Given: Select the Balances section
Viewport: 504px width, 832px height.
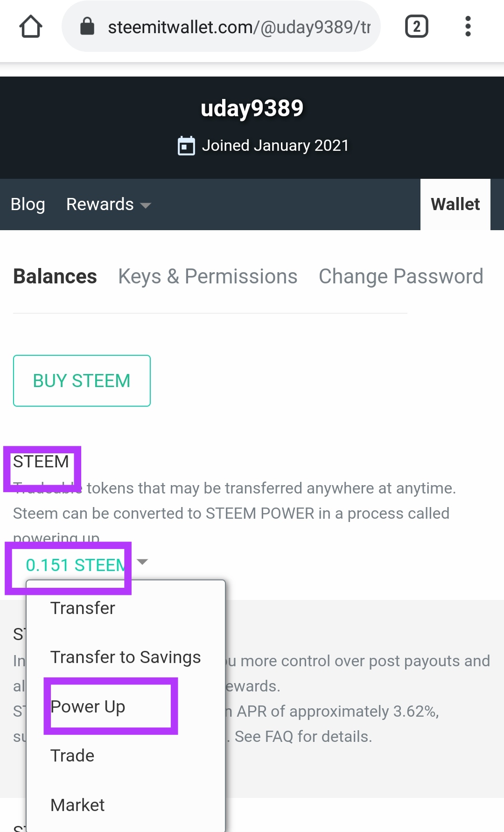Looking at the screenshot, I should pos(55,276).
